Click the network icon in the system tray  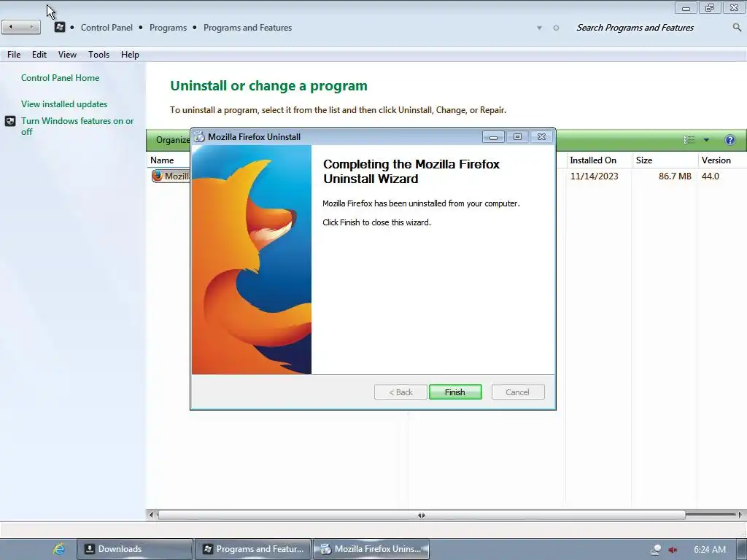pyautogui.click(x=656, y=550)
